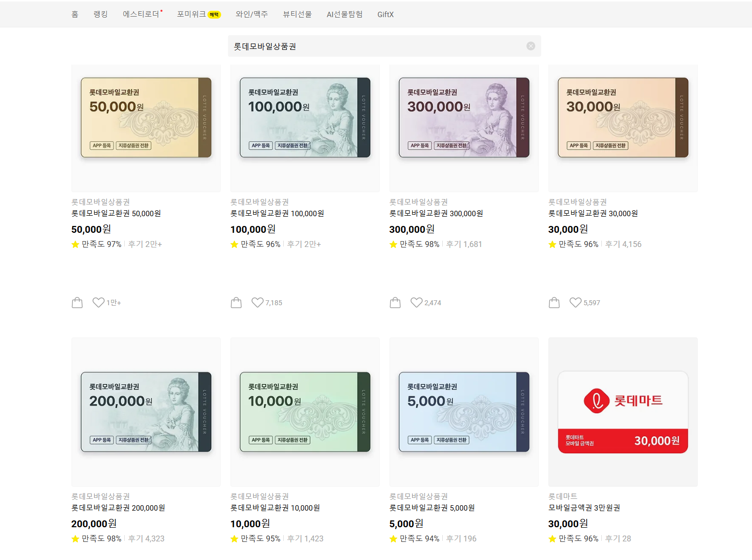Click the bold 5,000원 price
The width and height of the screenshot is (752, 560).
point(406,523)
